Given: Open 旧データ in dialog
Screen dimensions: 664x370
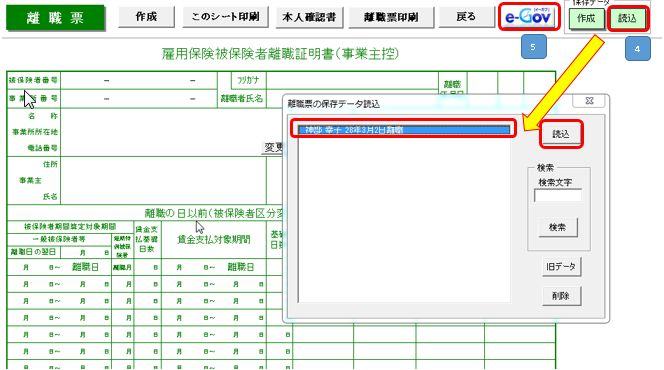Looking at the screenshot, I should [561, 267].
